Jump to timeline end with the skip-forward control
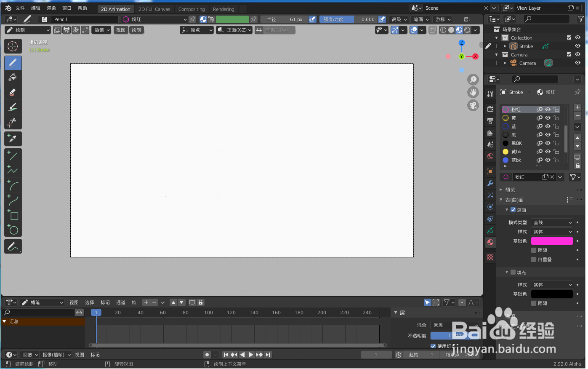 [268, 354]
